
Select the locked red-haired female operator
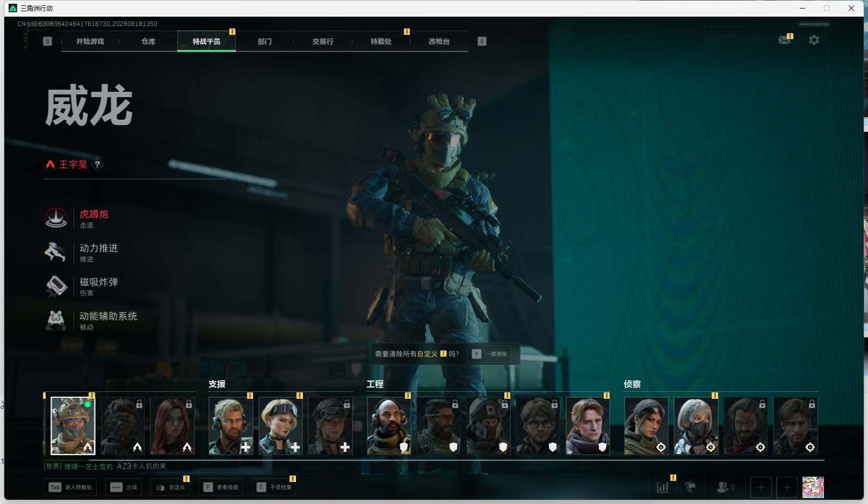pyautogui.click(x=172, y=426)
